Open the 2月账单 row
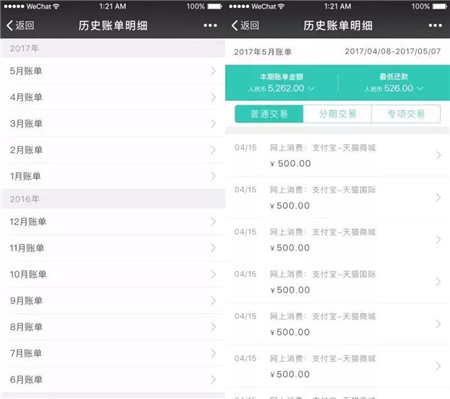 (x=113, y=150)
